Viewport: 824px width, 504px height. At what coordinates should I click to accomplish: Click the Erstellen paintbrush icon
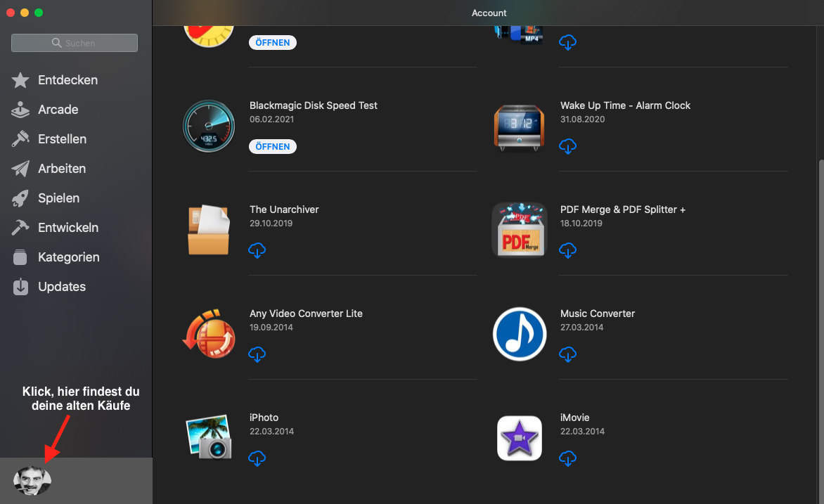[20, 139]
